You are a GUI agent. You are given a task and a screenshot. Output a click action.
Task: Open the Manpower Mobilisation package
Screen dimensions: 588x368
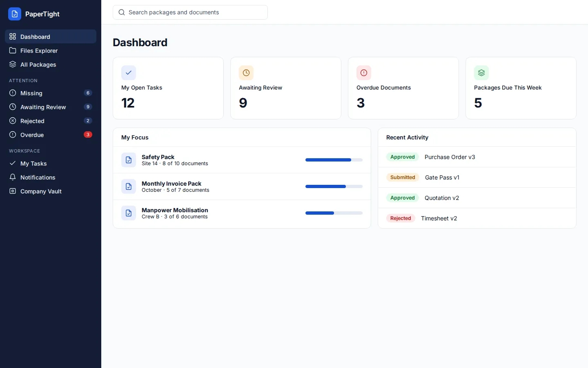[242, 213]
